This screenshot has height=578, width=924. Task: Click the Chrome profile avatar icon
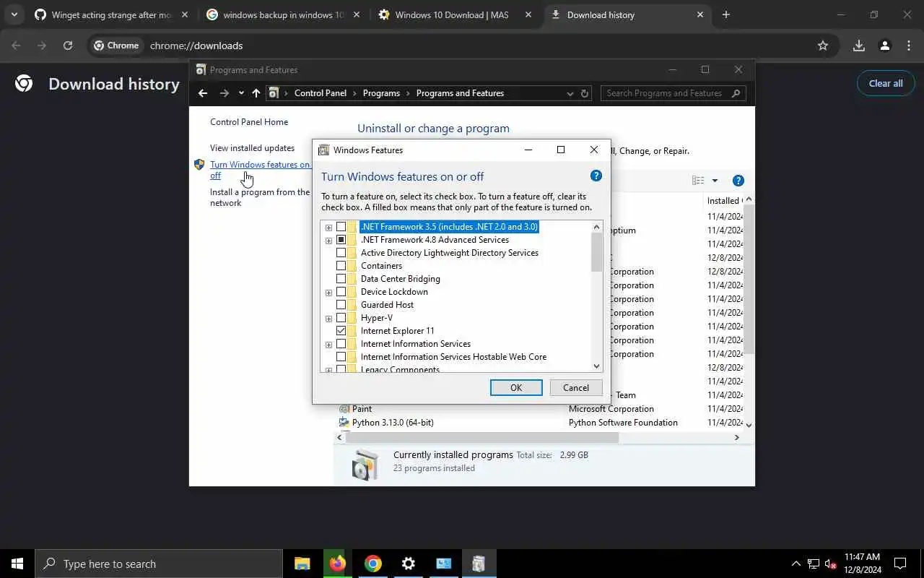(884, 46)
